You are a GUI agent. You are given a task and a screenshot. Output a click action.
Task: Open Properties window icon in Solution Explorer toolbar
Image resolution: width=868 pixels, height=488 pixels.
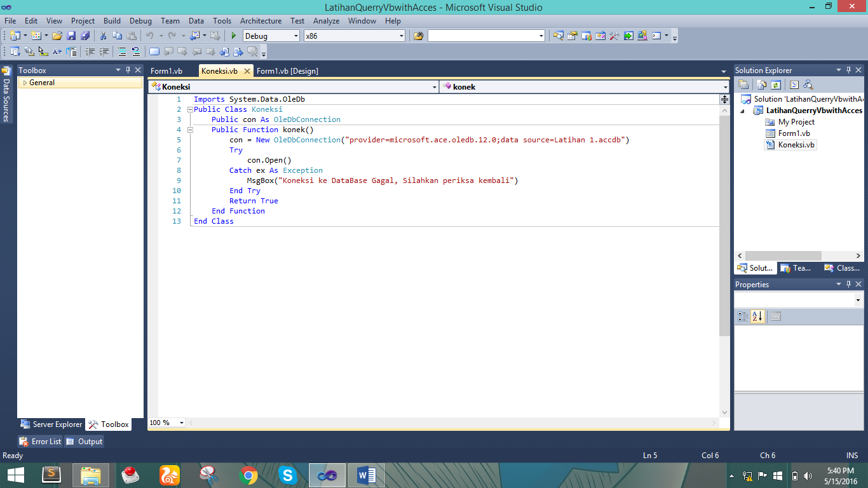click(x=743, y=85)
